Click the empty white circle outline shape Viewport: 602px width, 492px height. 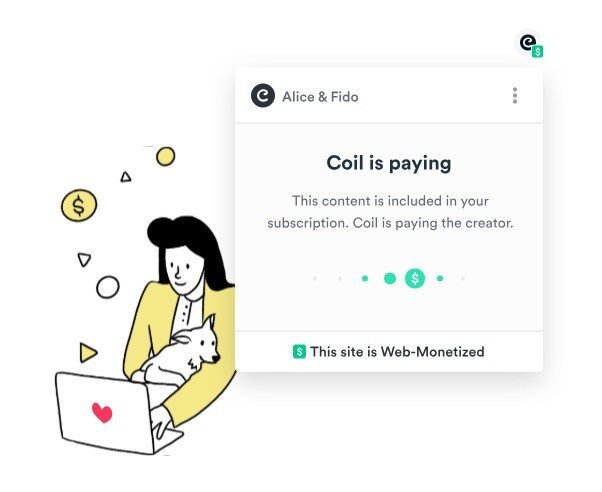(108, 287)
